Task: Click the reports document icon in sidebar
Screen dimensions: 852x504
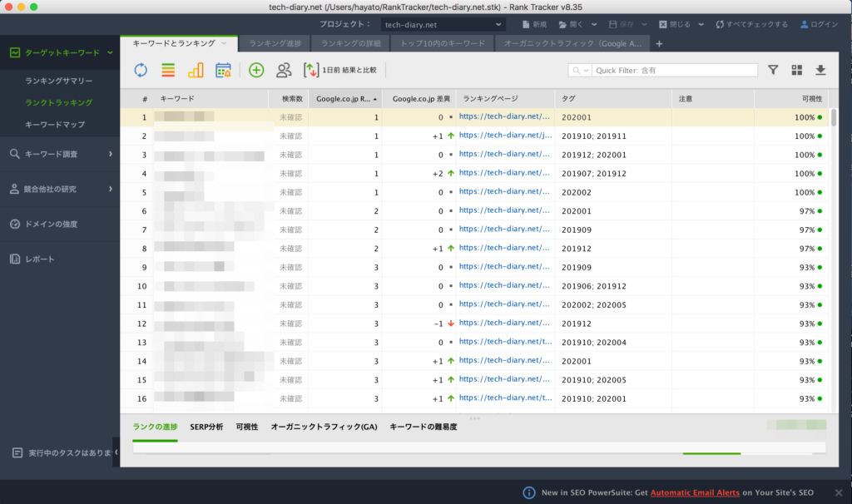Action: coord(15,259)
